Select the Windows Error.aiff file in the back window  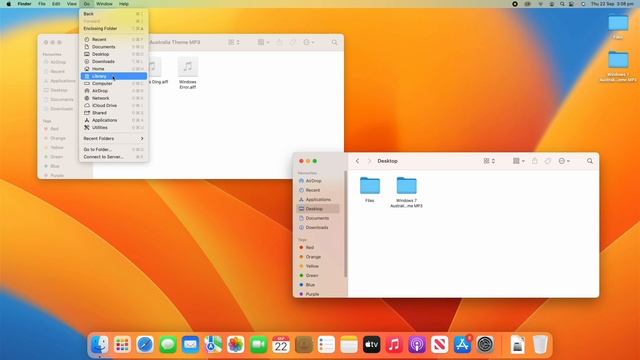pos(188,73)
